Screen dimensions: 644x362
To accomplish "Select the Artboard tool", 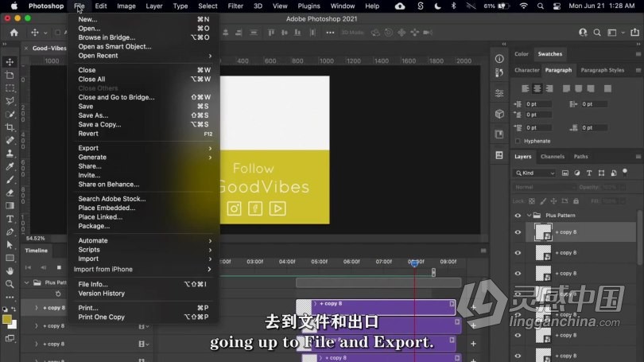I will coord(10,76).
